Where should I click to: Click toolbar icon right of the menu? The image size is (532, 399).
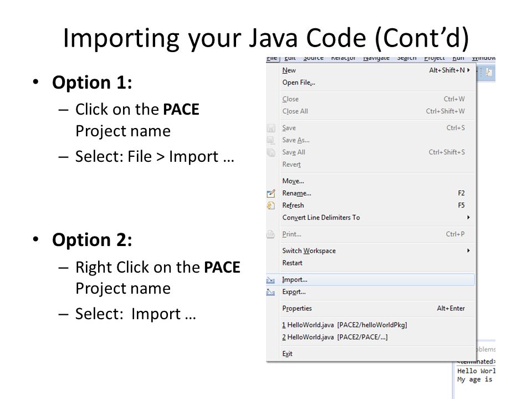coord(489,72)
